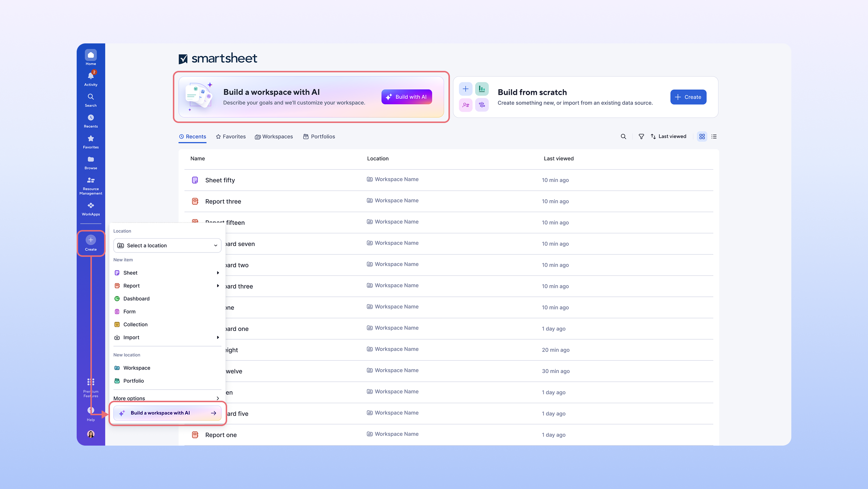Open Help in the sidebar

tap(91, 414)
